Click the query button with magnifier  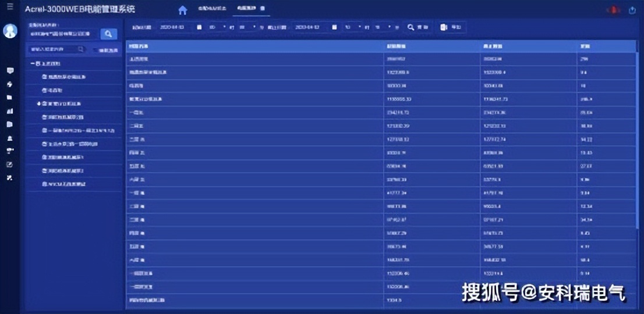(x=417, y=27)
